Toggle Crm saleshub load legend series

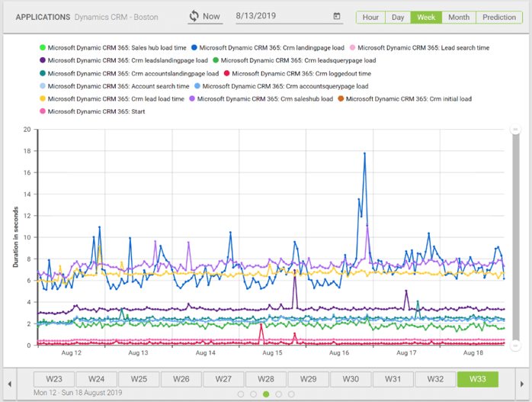[261, 99]
